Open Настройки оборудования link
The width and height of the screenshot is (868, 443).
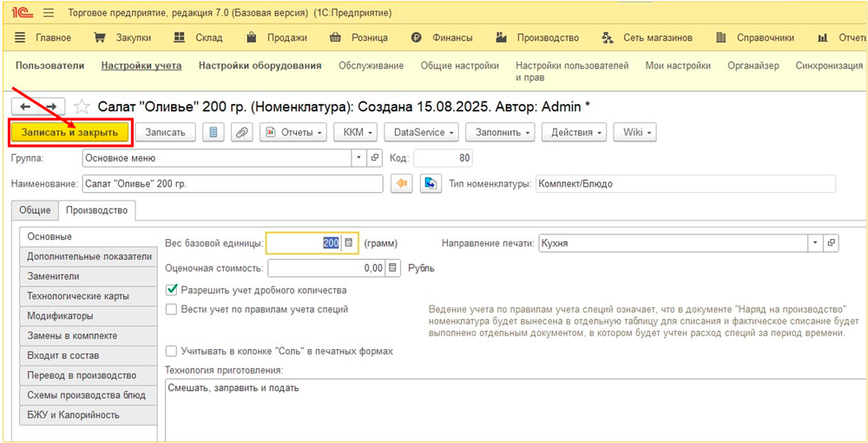(260, 66)
